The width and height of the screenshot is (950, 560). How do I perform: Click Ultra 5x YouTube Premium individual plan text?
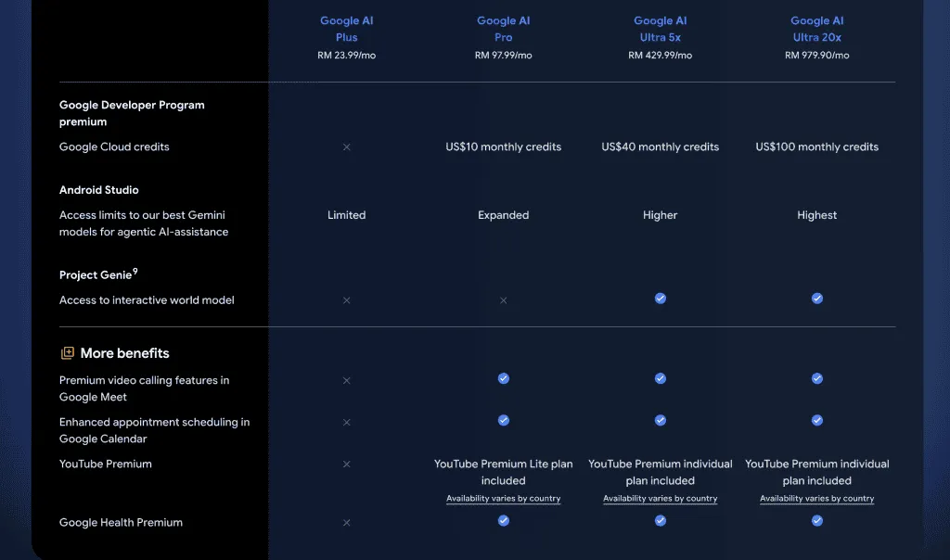(x=661, y=472)
